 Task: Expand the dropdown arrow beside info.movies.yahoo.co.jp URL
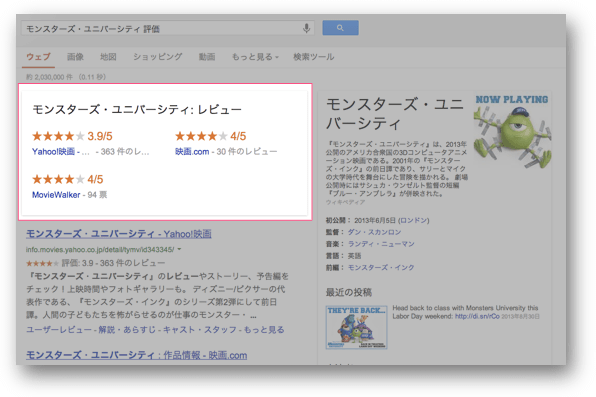pos(179,249)
